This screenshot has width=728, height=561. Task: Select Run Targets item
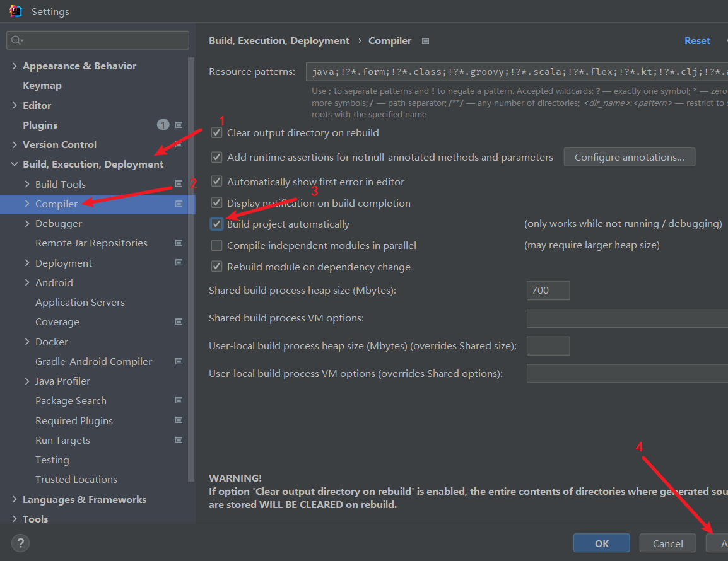62,441
